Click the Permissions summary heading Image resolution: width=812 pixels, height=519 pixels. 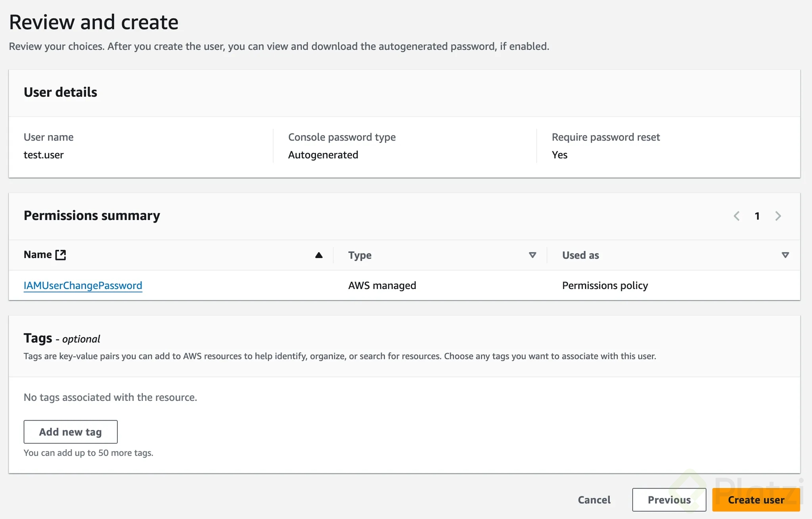(92, 216)
